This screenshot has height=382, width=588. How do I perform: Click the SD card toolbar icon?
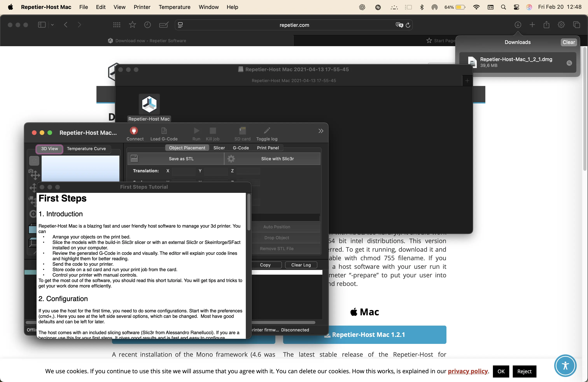242,131
